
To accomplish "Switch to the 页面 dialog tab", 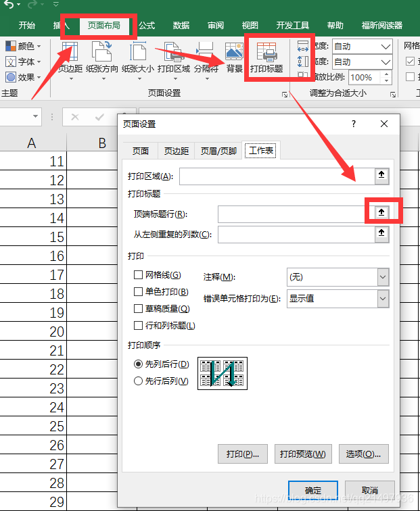I will tap(141, 151).
